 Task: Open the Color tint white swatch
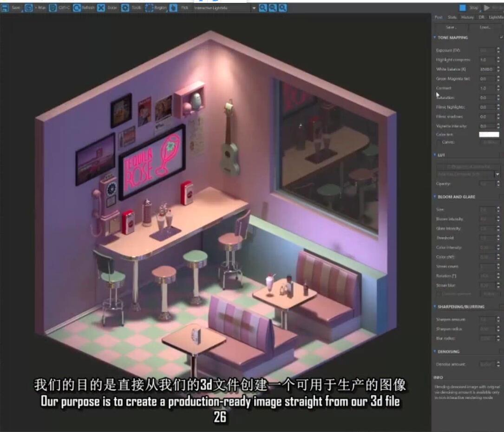489,134
